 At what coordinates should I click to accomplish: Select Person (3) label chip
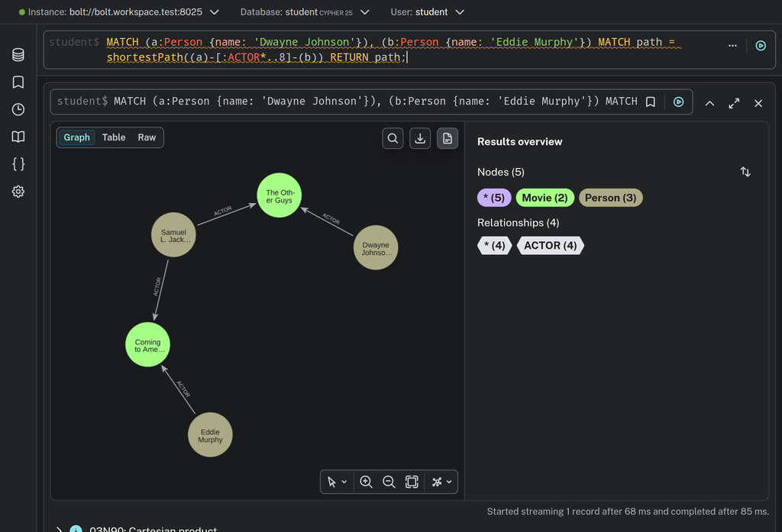click(x=610, y=198)
